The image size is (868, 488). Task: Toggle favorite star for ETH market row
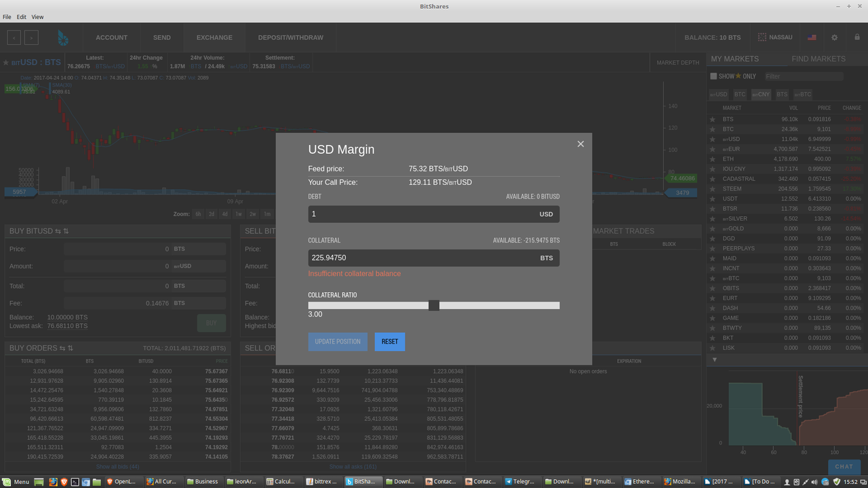[x=713, y=159]
